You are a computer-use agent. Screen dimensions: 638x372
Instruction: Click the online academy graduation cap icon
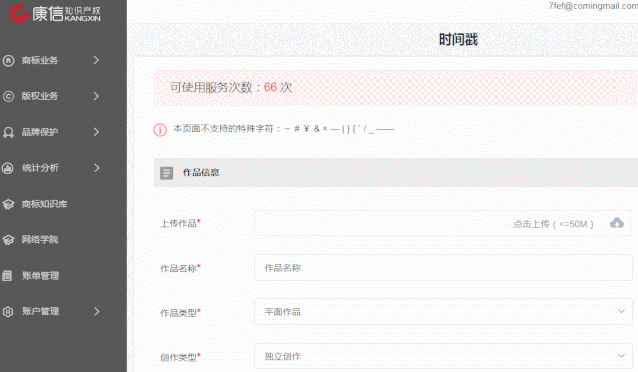tap(8, 240)
